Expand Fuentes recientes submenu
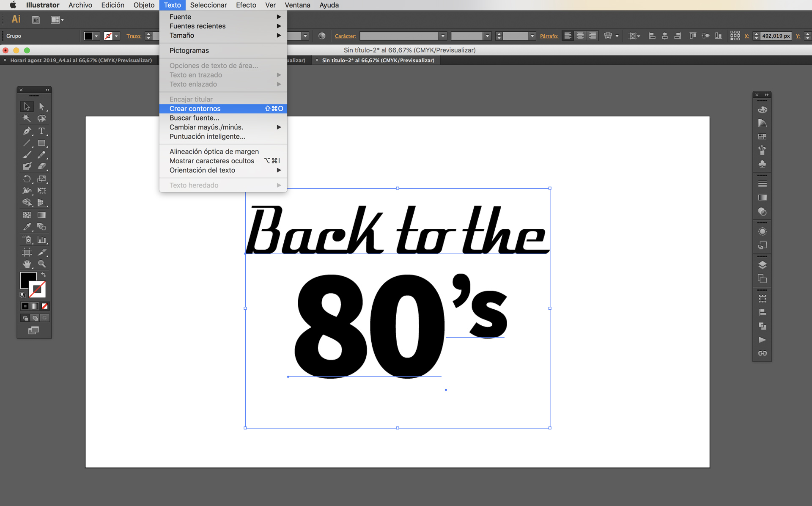 223,26
